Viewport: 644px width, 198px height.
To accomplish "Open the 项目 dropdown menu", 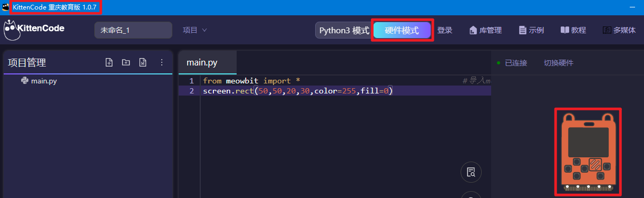I will pos(195,30).
